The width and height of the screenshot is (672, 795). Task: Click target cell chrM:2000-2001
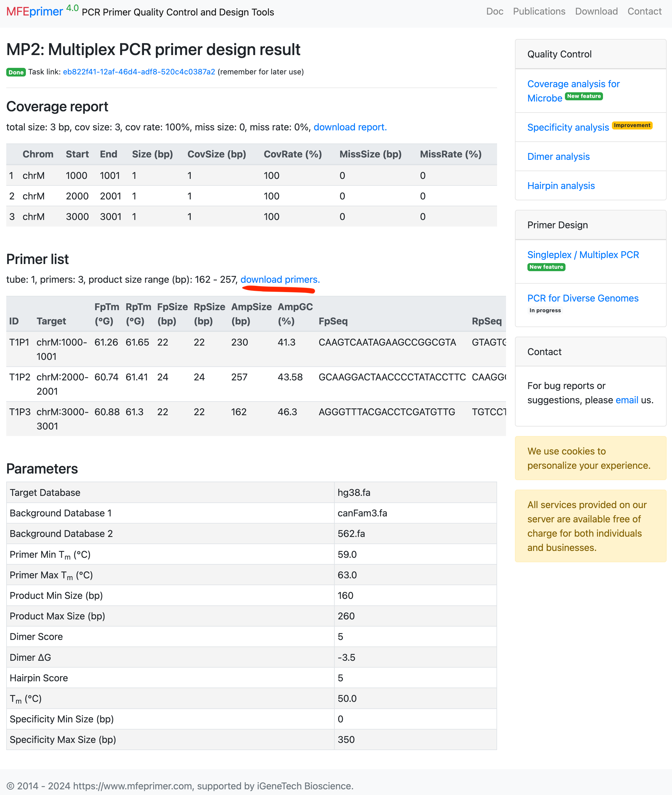point(62,384)
